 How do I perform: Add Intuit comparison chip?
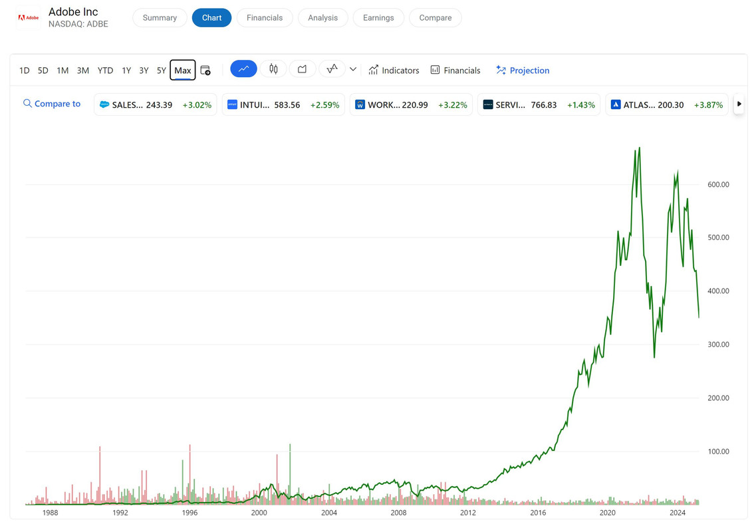coord(283,104)
